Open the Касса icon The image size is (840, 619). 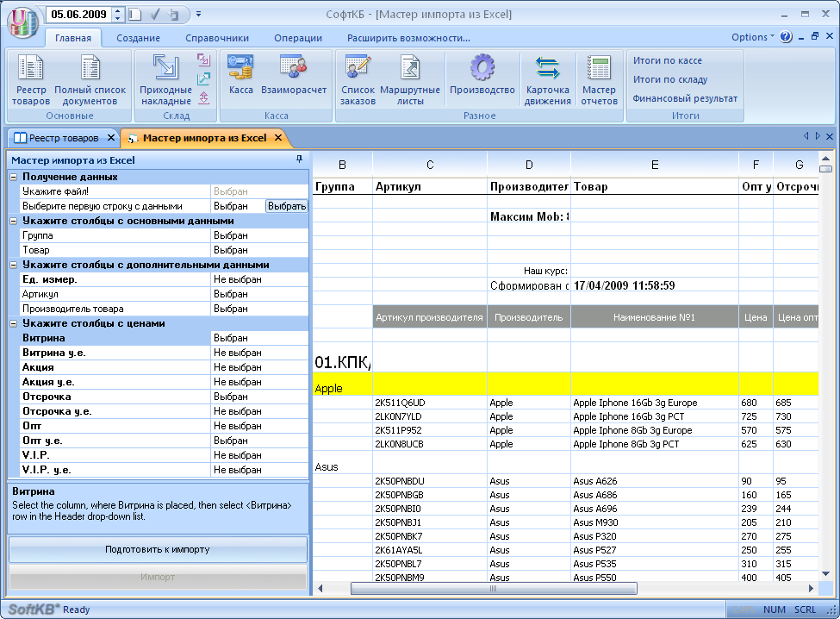240,74
